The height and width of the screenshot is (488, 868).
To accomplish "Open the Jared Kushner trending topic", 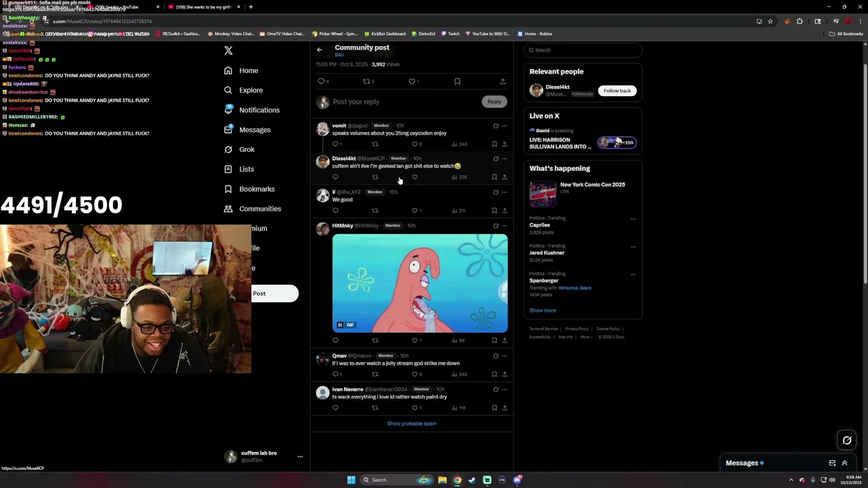I will coord(547,253).
